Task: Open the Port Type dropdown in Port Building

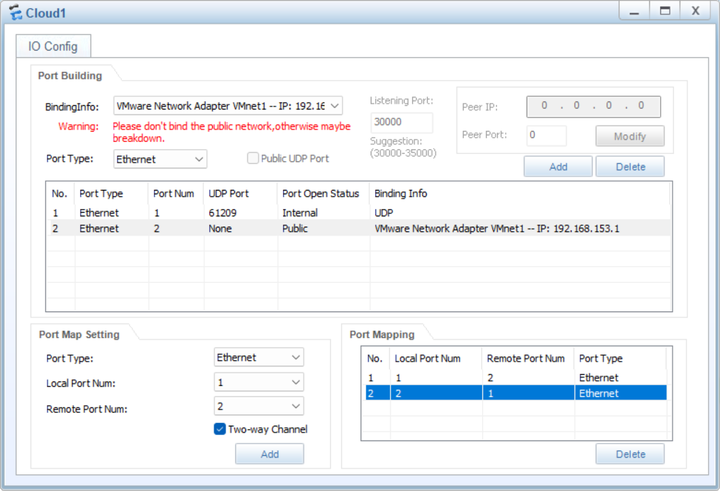Action: coord(198,159)
